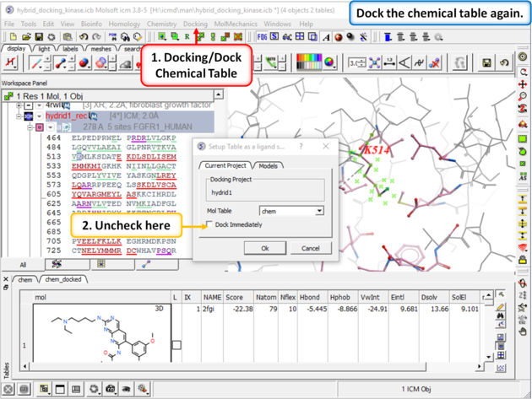Image resolution: width=532 pixels, height=399 pixels.
Task: Expand the 4rwl tree node
Action: coord(19,106)
